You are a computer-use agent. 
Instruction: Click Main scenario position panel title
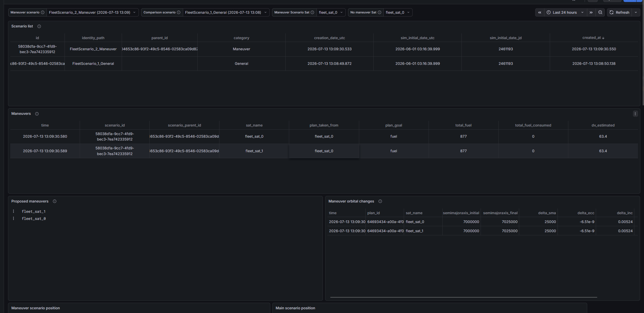[x=295, y=308]
